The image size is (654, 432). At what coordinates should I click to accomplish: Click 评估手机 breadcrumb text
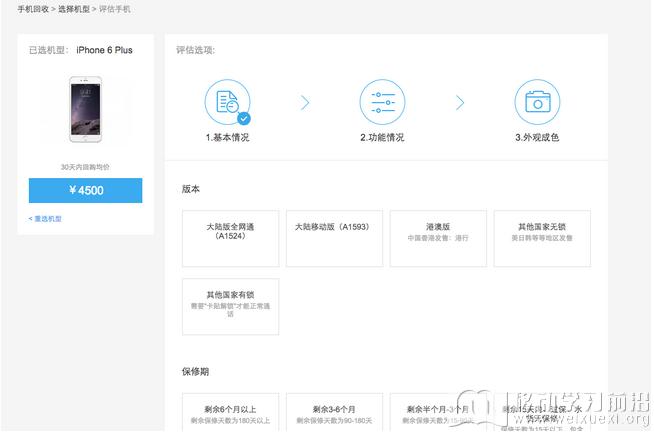pyautogui.click(x=115, y=9)
